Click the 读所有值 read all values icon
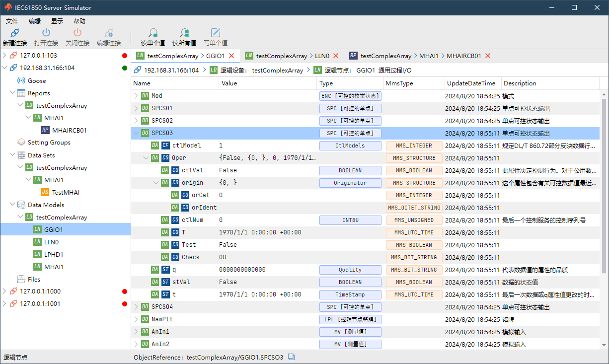 point(184,33)
